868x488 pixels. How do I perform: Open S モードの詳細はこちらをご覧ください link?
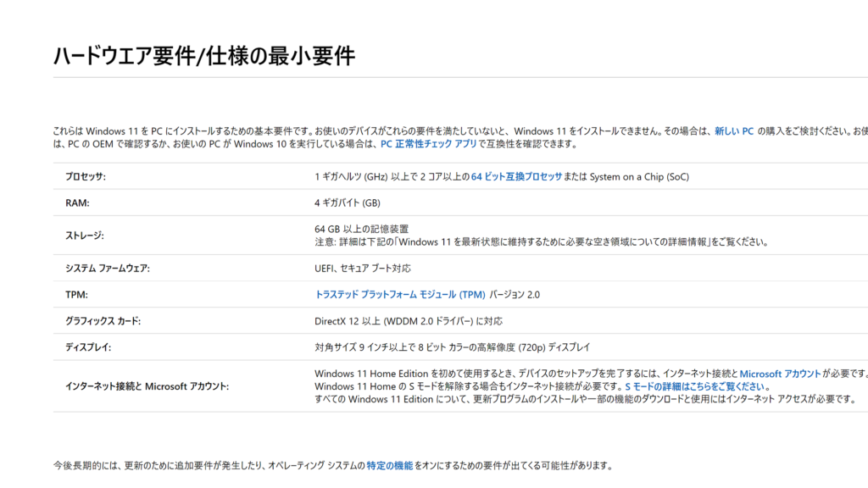(695, 386)
